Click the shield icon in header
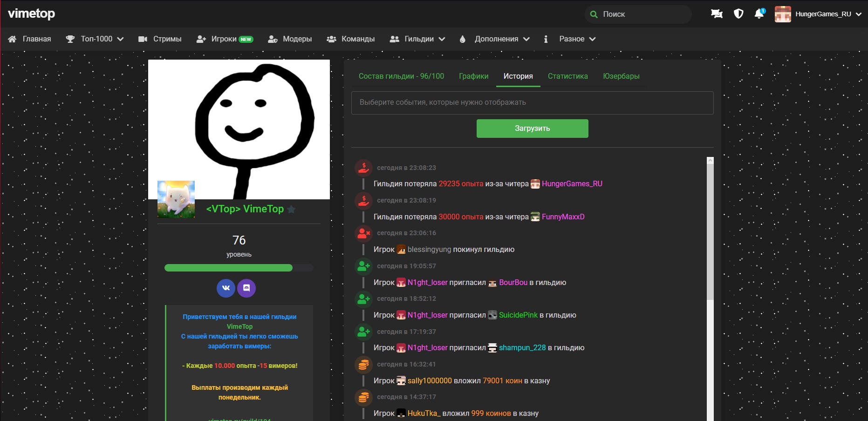This screenshot has width=868, height=421. tap(738, 14)
